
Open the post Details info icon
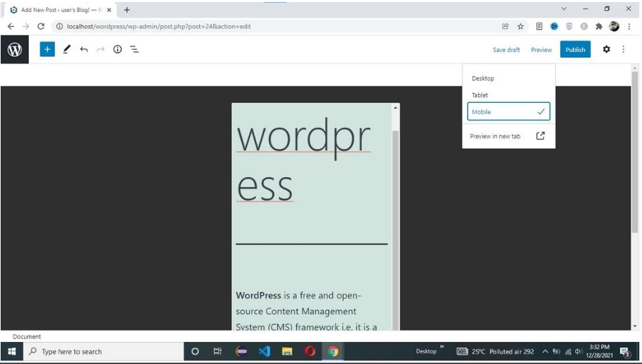click(x=118, y=49)
